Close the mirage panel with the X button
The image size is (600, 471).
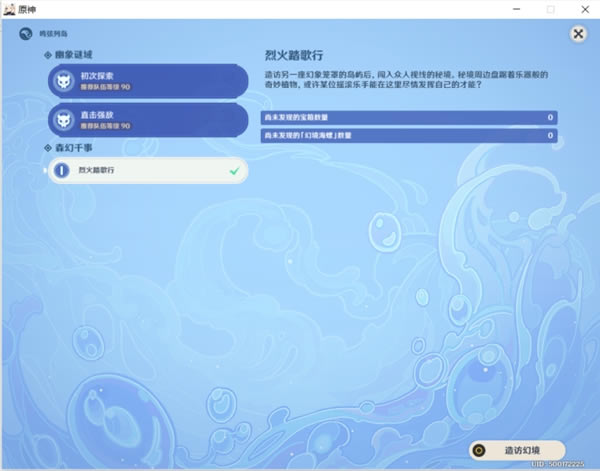click(578, 34)
